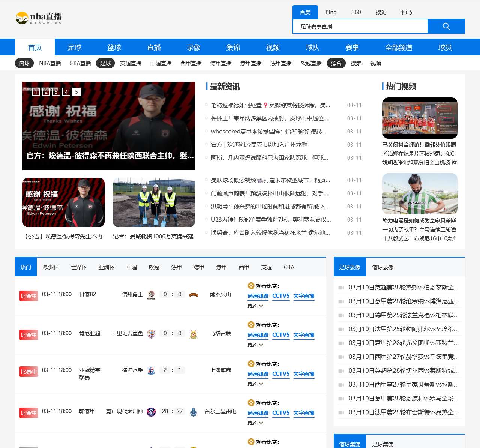Open 皇家贝蒂斯 green jersey video thumbnail
This screenshot has width=480, height=448.
coord(420,194)
